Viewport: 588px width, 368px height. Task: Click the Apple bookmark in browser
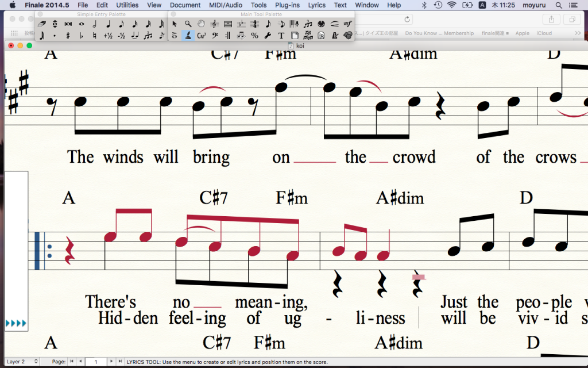tap(523, 33)
